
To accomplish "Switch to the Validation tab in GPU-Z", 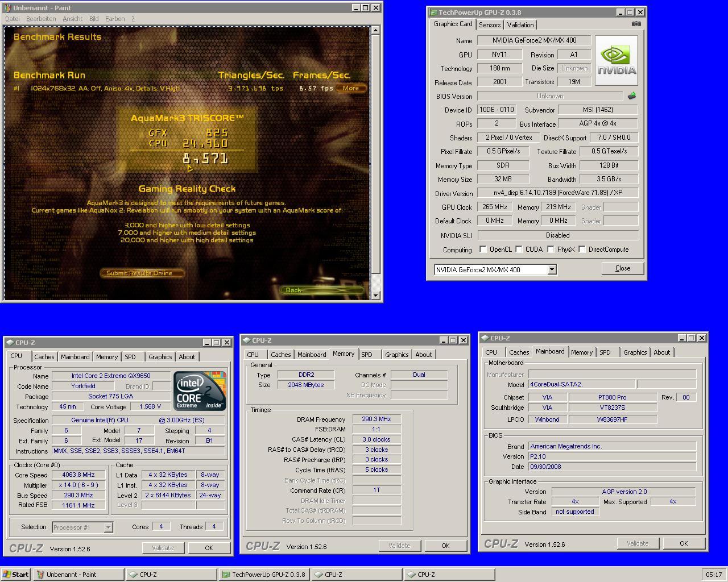I will click(520, 25).
